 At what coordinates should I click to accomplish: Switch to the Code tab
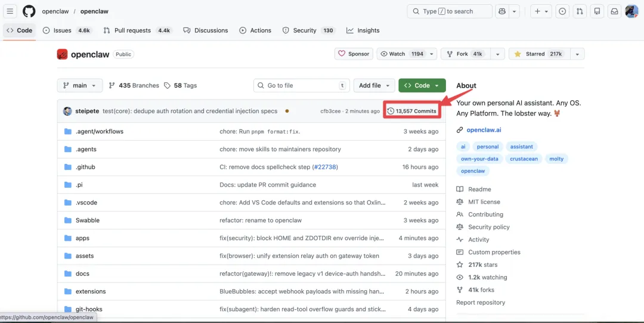19,30
